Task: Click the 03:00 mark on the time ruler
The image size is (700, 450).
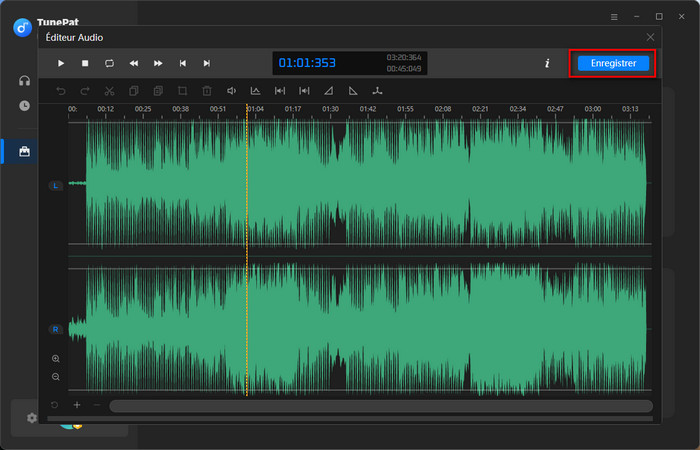Action: [x=593, y=109]
